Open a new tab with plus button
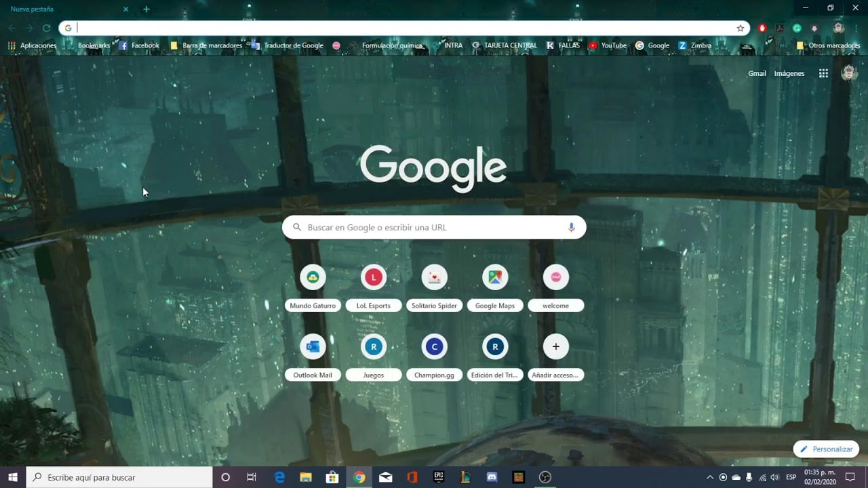The image size is (868, 488). point(146,9)
